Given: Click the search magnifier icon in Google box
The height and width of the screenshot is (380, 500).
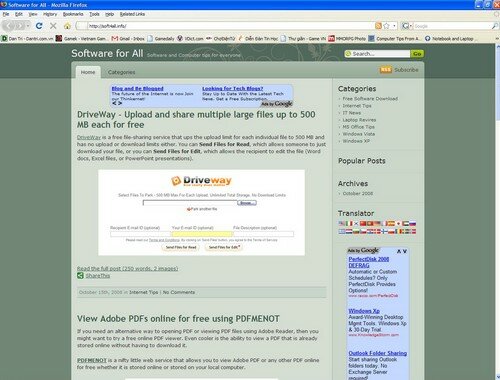Looking at the screenshot, I should 495,26.
